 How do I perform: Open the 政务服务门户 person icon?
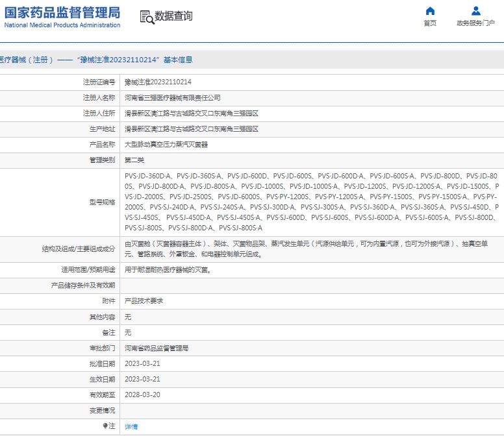coord(475,11)
